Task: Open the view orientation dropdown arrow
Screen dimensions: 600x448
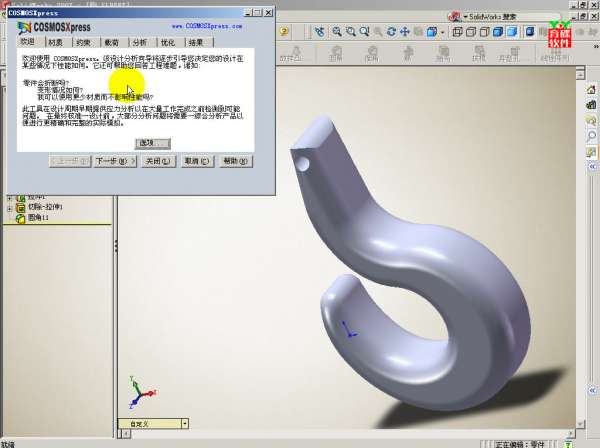Action: tap(443, 32)
